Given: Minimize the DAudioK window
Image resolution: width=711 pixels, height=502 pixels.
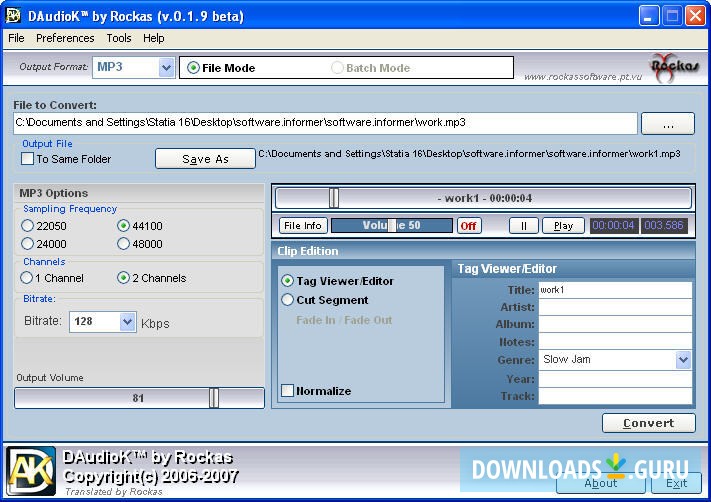Looking at the screenshot, I should click(649, 16).
